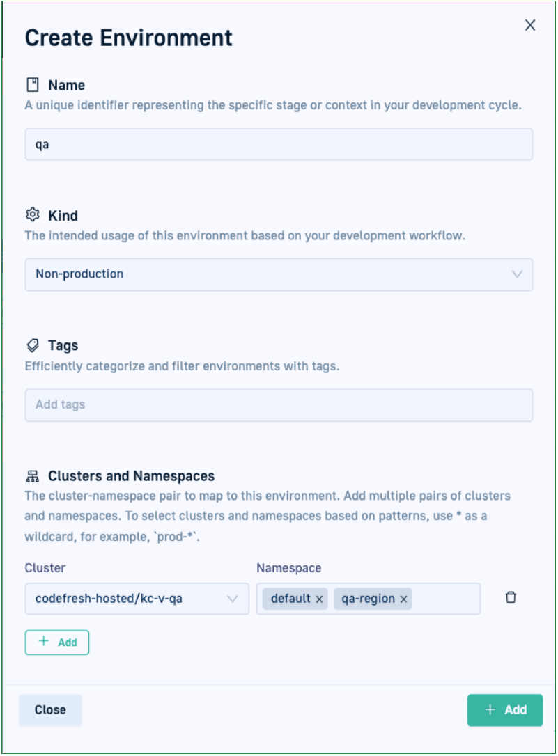Click the plus icon in outlined Add button

click(44, 642)
